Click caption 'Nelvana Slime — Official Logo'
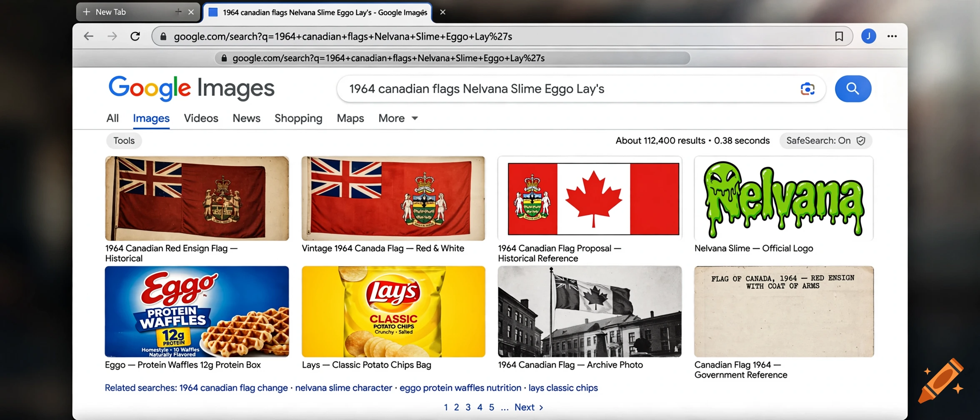Viewport: 980px width, 420px height. (753, 248)
